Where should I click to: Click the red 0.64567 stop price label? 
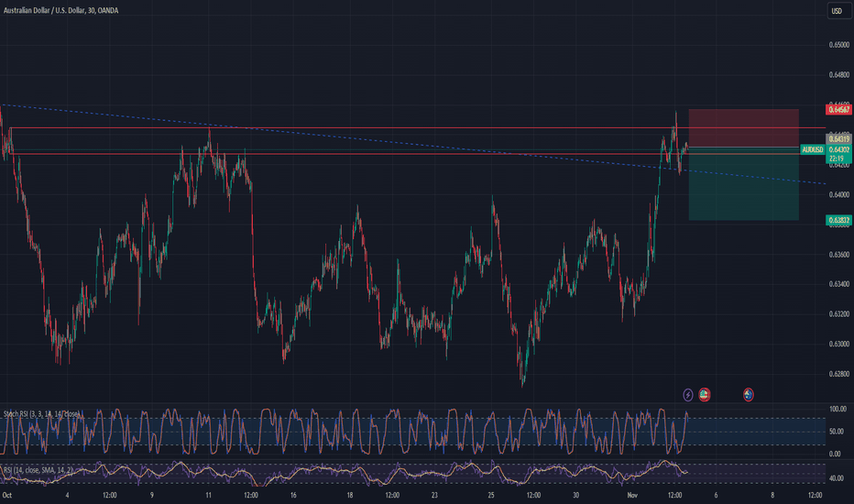(838, 110)
